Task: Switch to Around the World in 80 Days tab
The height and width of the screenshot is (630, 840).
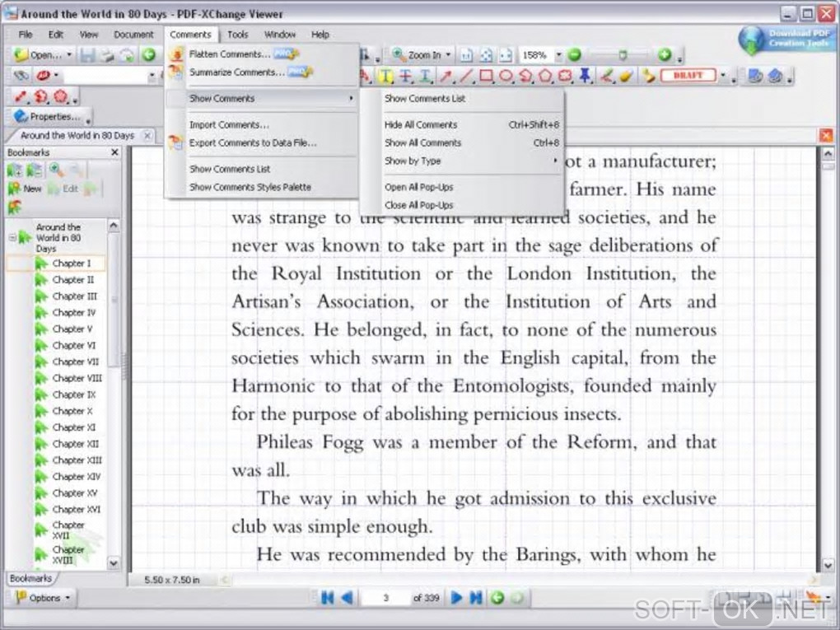Action: click(x=77, y=136)
